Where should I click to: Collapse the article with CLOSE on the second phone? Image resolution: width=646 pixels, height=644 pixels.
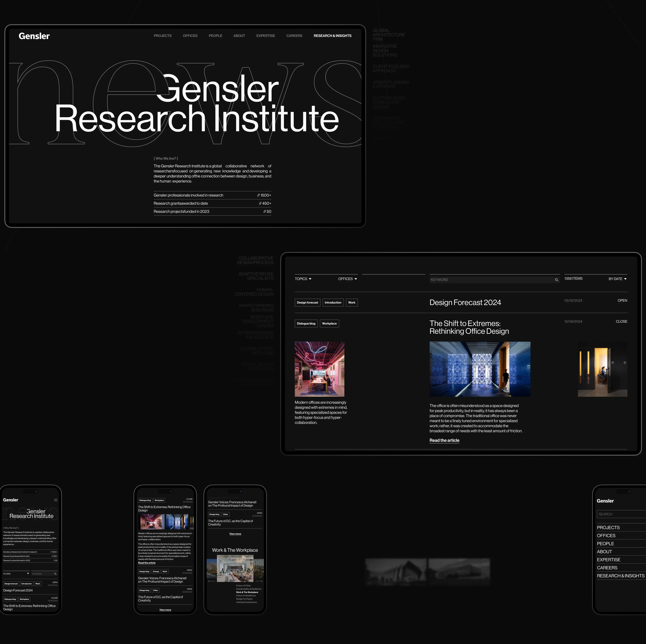[x=189, y=499]
